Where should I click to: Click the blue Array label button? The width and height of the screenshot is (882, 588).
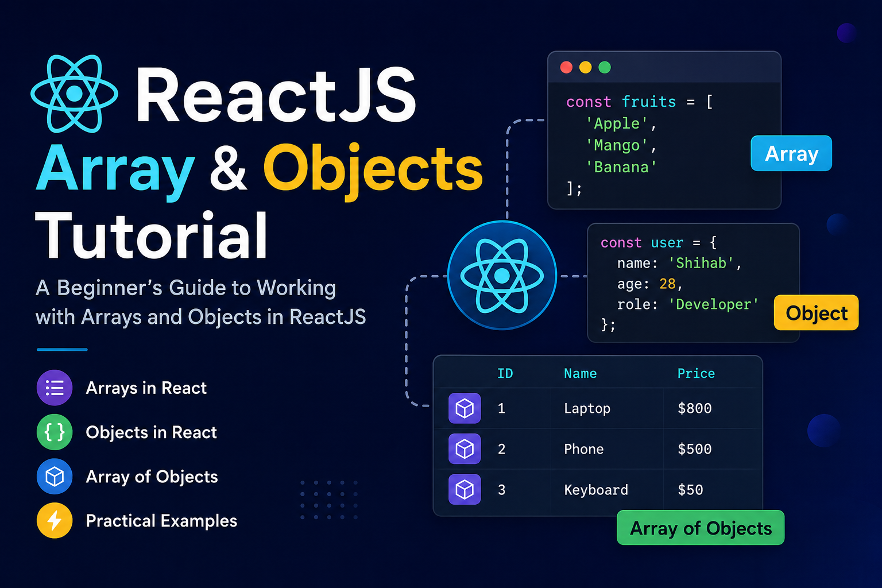[x=791, y=153]
